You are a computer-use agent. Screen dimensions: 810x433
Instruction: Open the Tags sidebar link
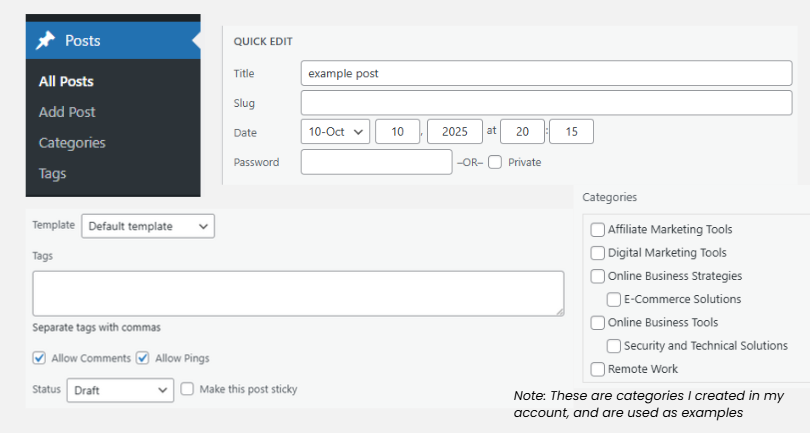point(52,173)
